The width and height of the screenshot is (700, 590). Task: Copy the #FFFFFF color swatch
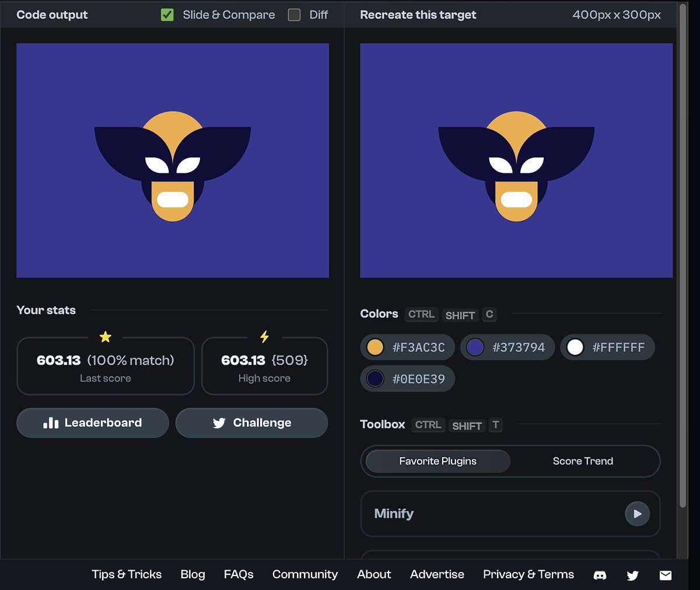click(607, 347)
